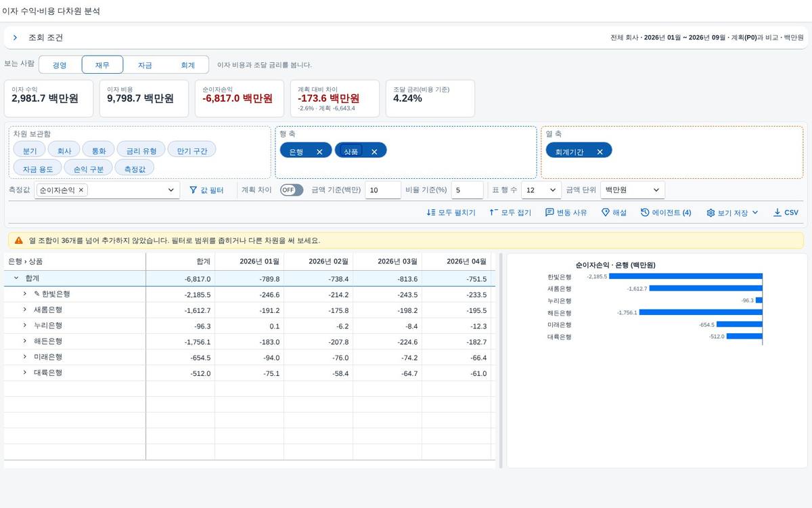
Task: Pick the 자금 용도 dimension chip
Action: pos(38,169)
